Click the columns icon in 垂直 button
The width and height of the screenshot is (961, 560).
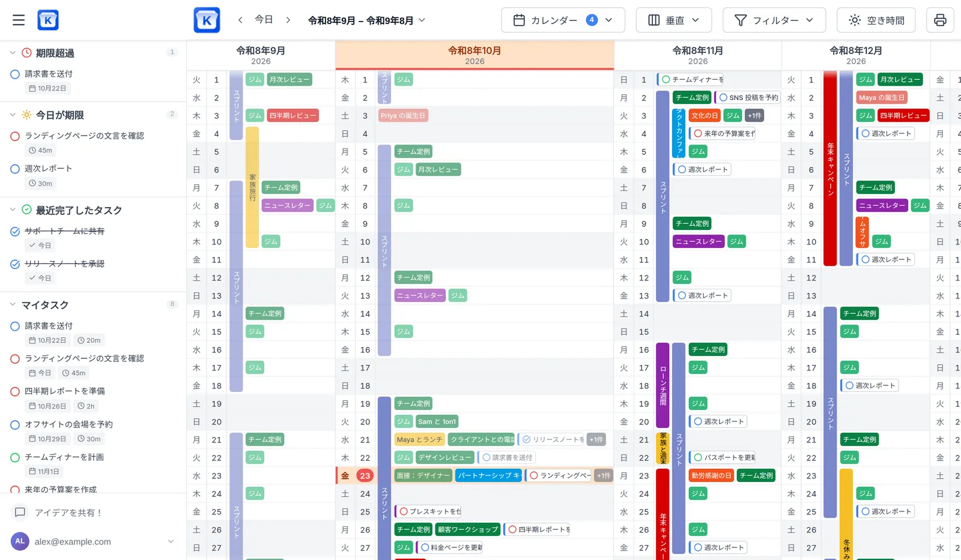[654, 20]
